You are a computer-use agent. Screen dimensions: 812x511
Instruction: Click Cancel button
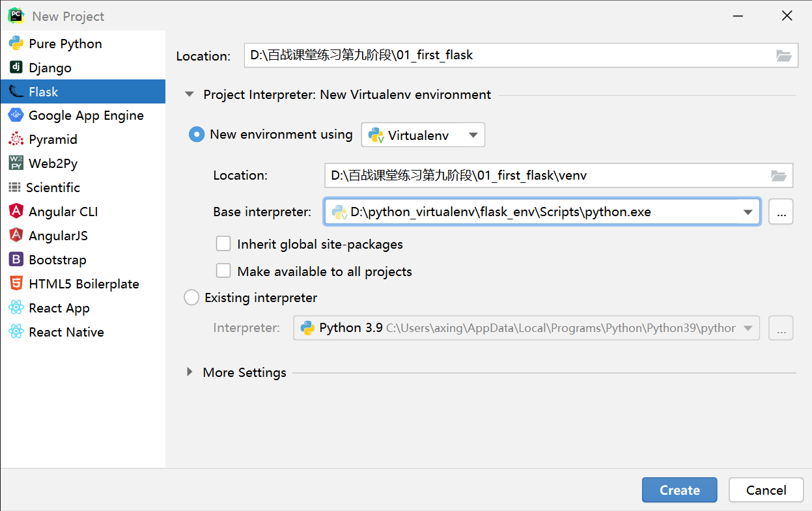766,490
